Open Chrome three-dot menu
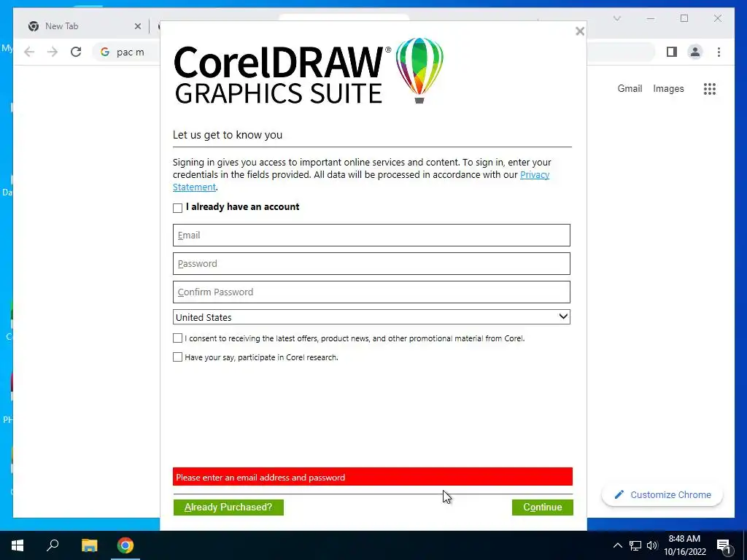This screenshot has width=747, height=560. 719,52
